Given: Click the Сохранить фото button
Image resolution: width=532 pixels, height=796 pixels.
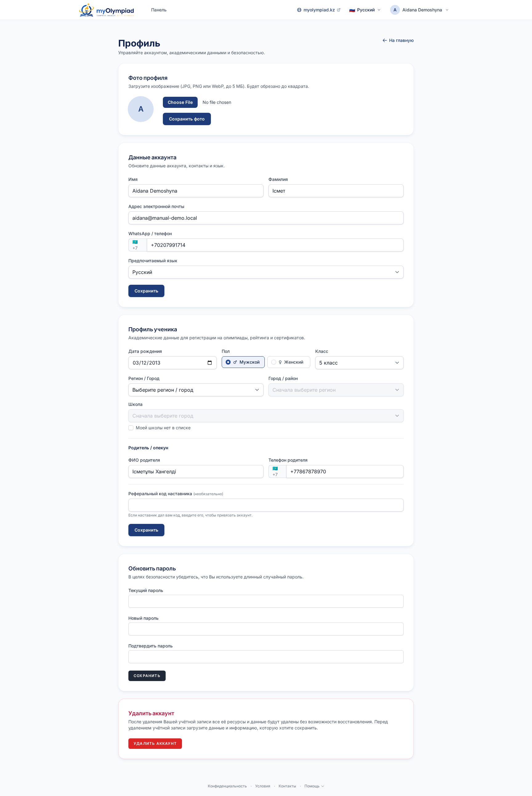Looking at the screenshot, I should tap(187, 119).
